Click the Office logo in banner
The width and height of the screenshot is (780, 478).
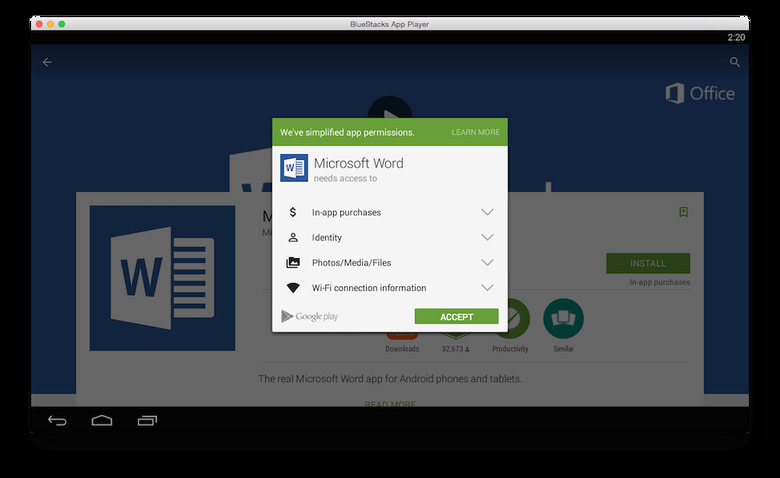point(700,94)
